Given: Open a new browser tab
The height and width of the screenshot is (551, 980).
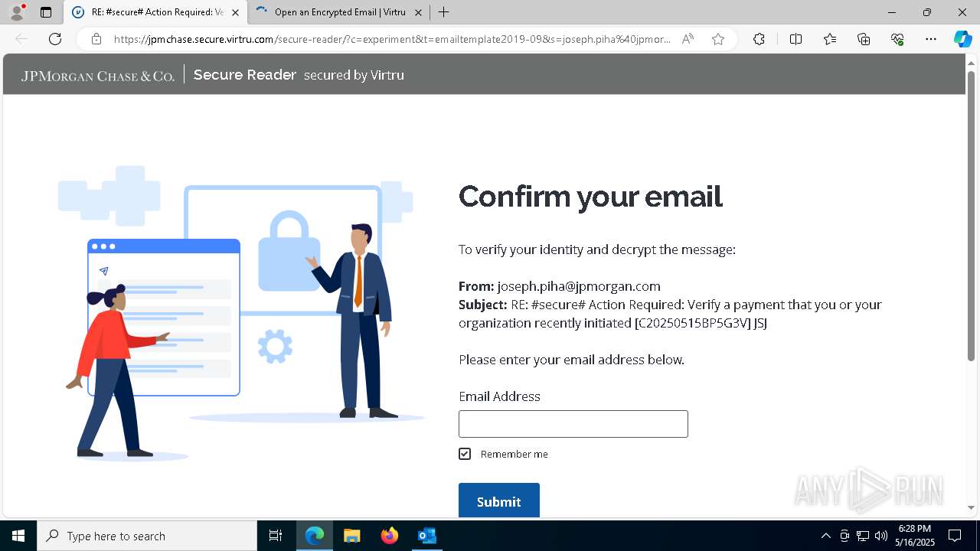Looking at the screenshot, I should coord(444,12).
